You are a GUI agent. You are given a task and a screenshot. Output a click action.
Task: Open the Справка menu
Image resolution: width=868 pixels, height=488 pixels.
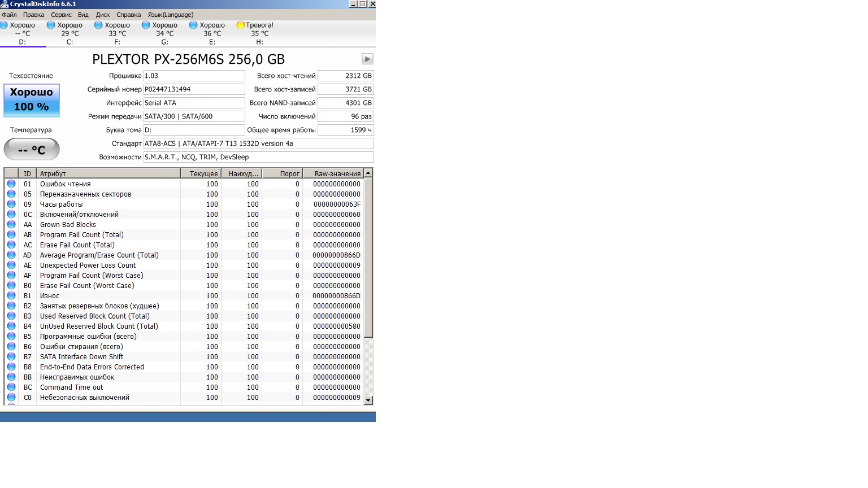[128, 15]
